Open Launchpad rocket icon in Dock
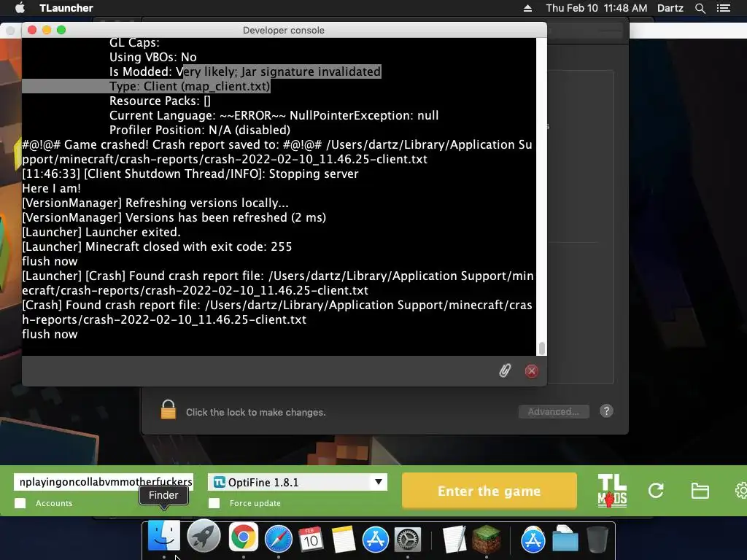Viewport: 747px width, 560px height. (204, 537)
